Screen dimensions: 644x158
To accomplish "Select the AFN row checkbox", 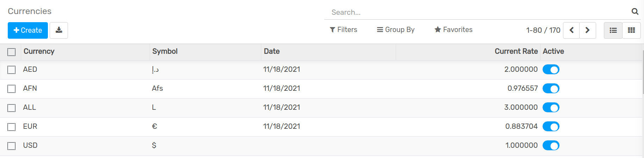I will [12, 89].
